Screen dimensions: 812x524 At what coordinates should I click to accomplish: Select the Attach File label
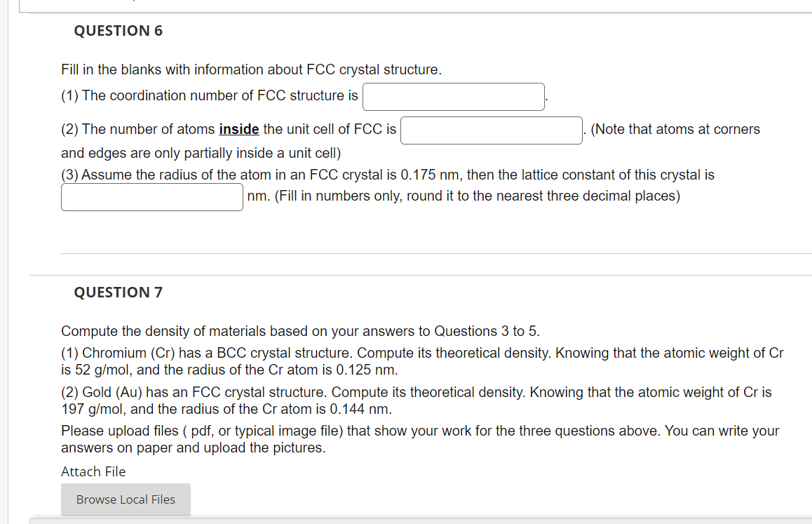tap(93, 471)
